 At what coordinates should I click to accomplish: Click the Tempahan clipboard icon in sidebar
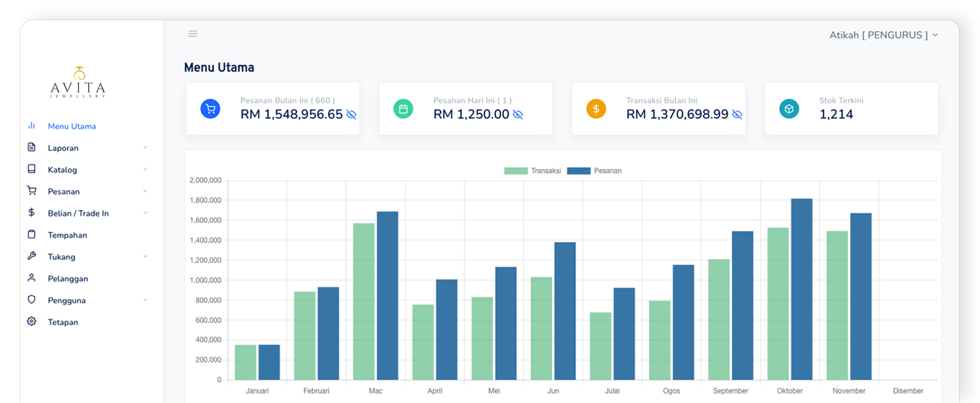(31, 235)
